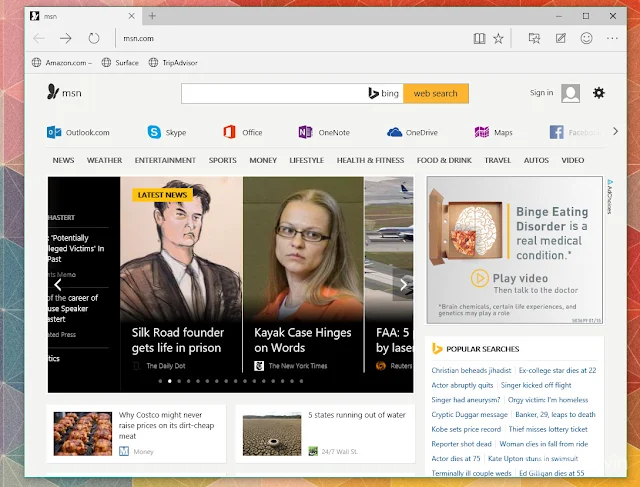Image resolution: width=640 pixels, height=487 pixels.
Task: Open Outlook.com shortcut
Action: tap(78, 132)
